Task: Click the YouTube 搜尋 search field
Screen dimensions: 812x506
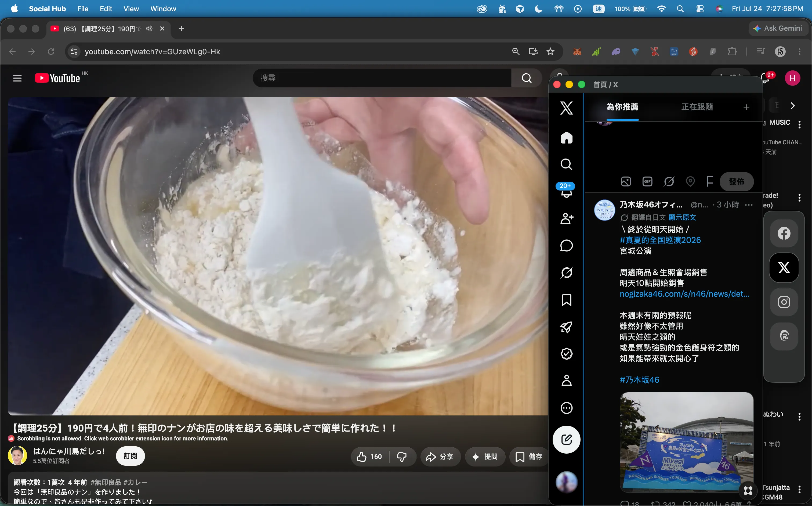Action: coord(382,78)
